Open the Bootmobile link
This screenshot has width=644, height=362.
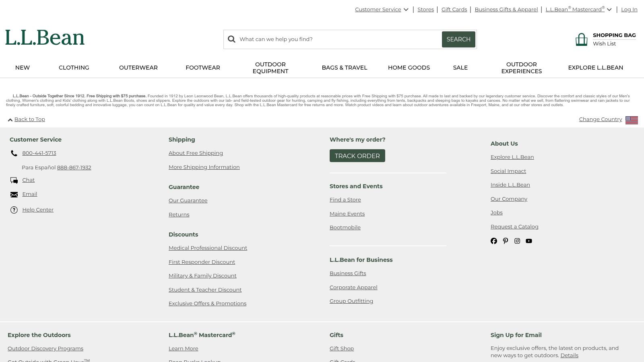(345, 228)
